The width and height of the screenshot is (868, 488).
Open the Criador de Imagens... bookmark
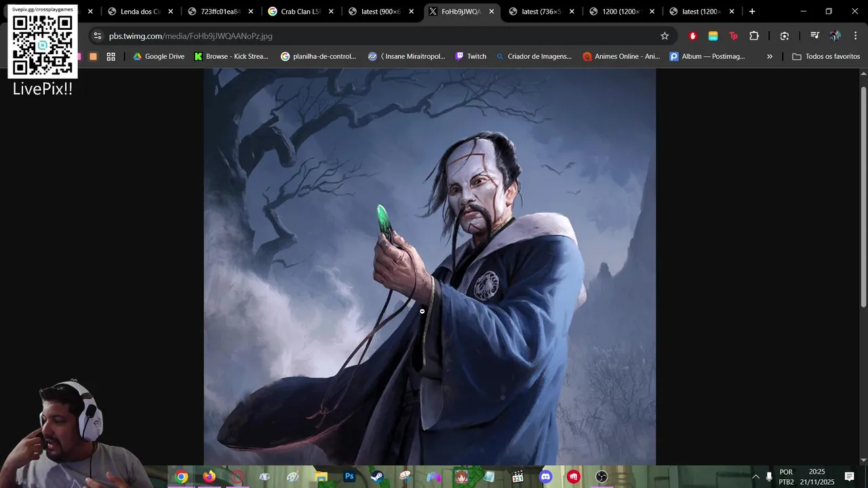tap(534, 56)
